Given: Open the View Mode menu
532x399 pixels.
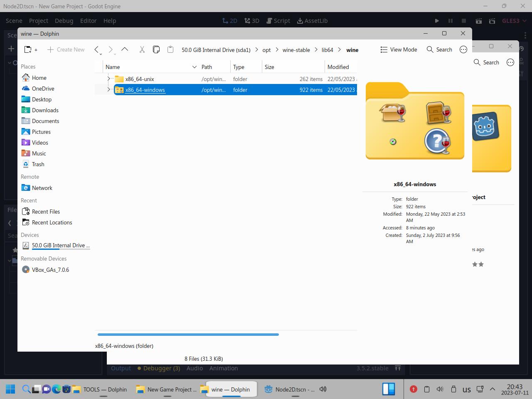Looking at the screenshot, I should pyautogui.click(x=399, y=49).
